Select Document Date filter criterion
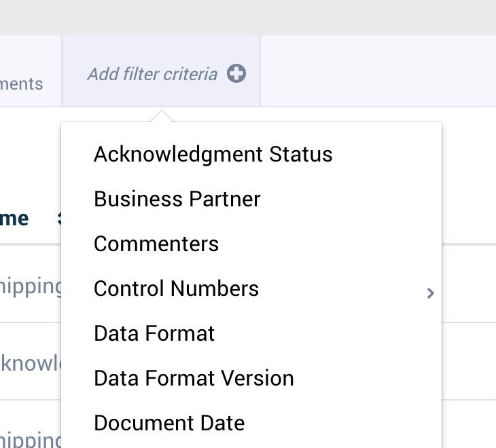496x448 pixels. [x=251, y=424]
